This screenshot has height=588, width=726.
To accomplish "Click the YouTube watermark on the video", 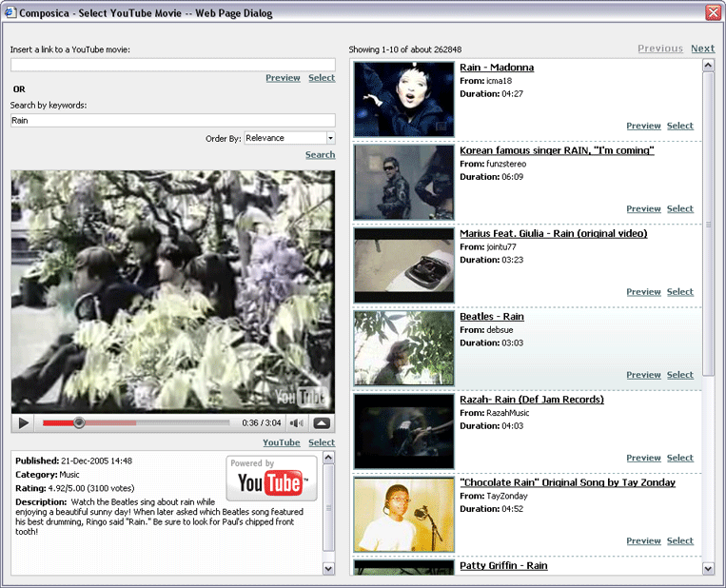I will tap(300, 397).
